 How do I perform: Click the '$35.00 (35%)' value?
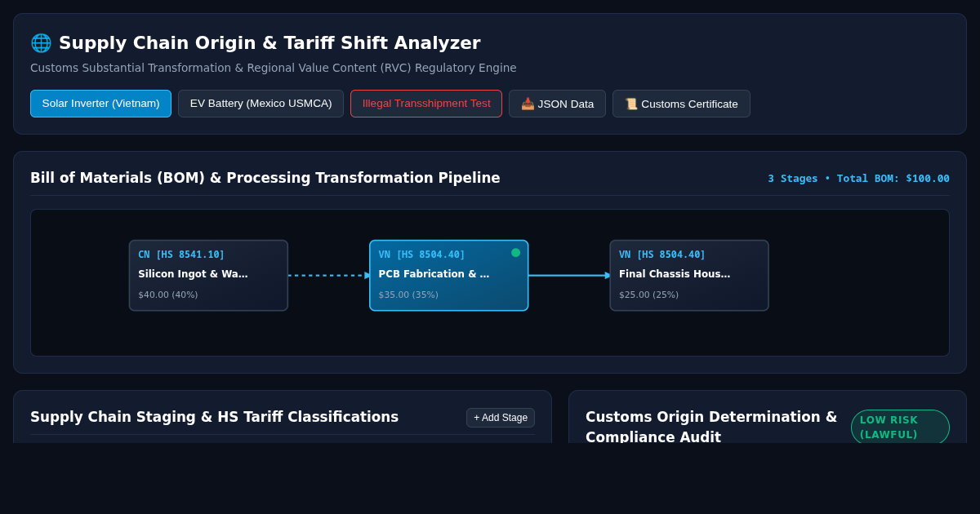pos(408,295)
